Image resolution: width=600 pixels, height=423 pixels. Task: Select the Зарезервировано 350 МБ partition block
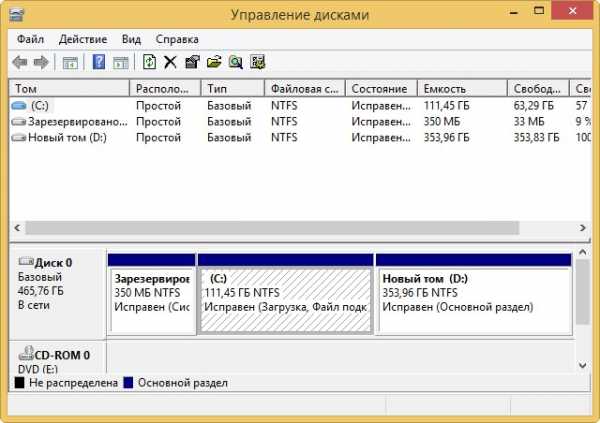coord(152,294)
